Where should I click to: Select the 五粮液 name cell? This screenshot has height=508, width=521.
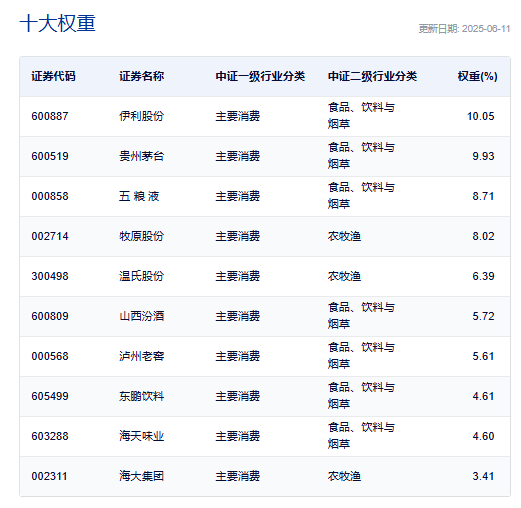click(139, 196)
